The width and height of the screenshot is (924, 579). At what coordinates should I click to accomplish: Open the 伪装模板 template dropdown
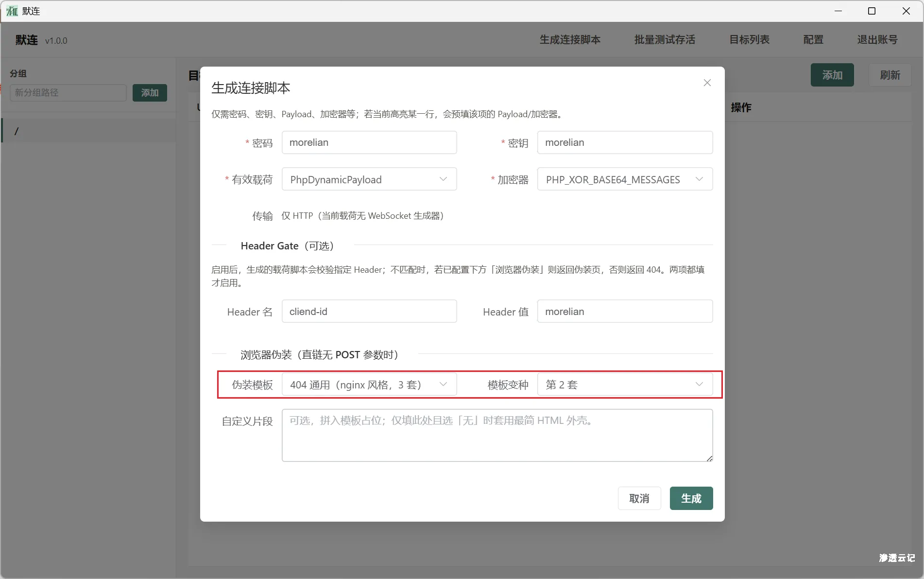pyautogui.click(x=369, y=384)
